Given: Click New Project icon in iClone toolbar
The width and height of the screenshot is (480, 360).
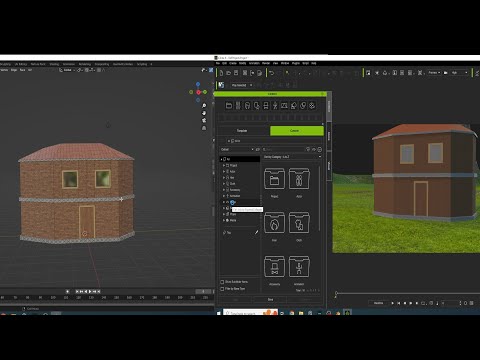Looking at the screenshot, I should coord(221,73).
